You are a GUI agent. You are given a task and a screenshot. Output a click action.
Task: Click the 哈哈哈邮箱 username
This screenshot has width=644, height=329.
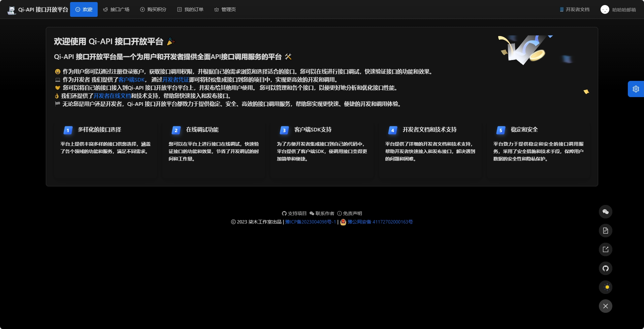(x=624, y=10)
